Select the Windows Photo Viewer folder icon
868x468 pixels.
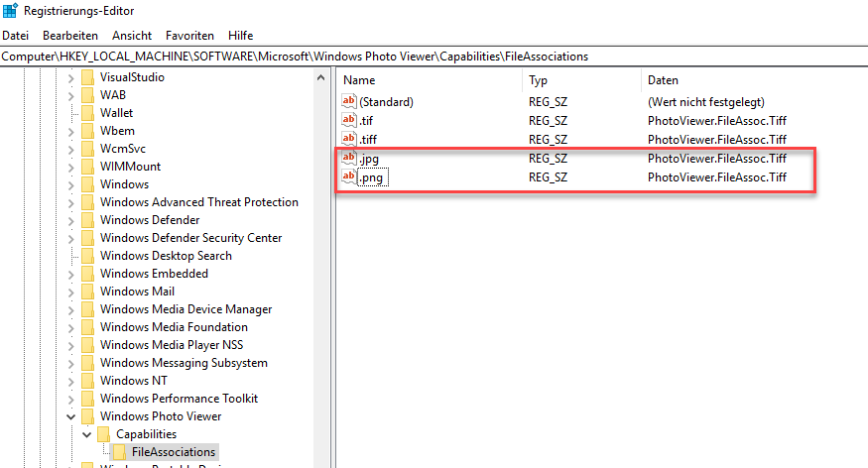(87, 416)
